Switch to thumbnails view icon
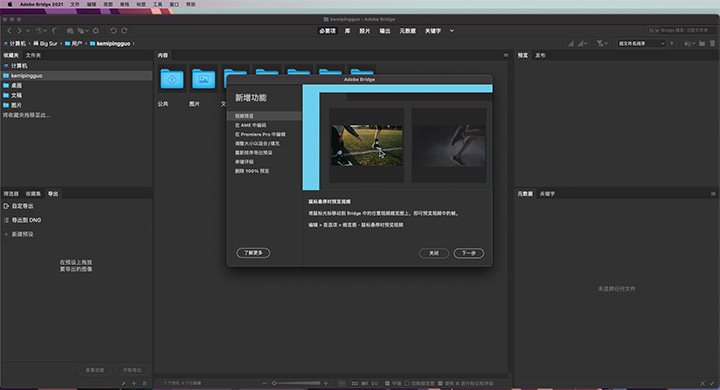Image resolution: width=720 pixels, height=390 pixels. pyautogui.click(x=354, y=383)
